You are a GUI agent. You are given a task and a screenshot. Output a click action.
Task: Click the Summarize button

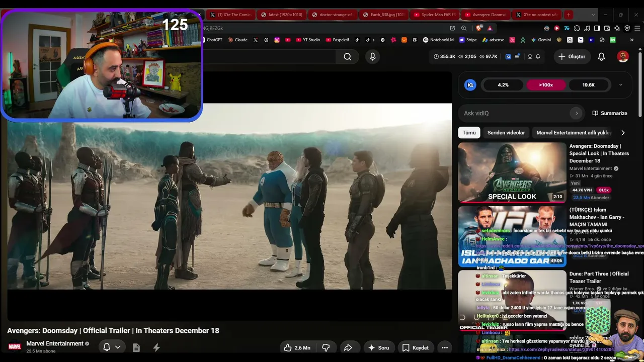click(x=610, y=113)
